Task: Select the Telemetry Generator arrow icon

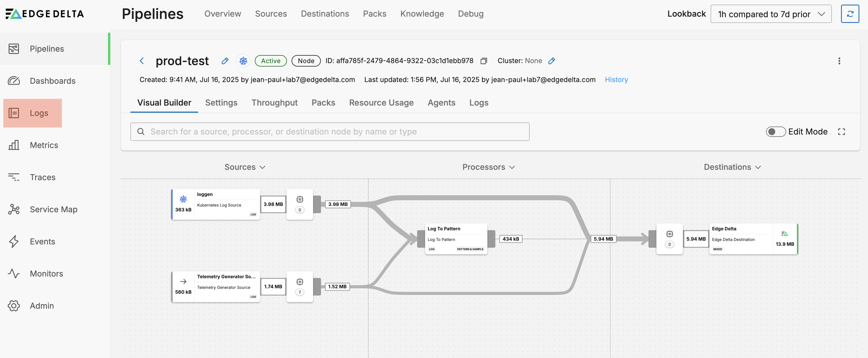Action: tap(183, 281)
